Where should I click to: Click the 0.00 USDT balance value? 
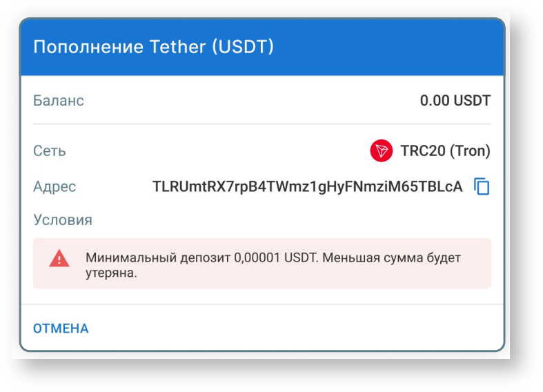(x=455, y=101)
